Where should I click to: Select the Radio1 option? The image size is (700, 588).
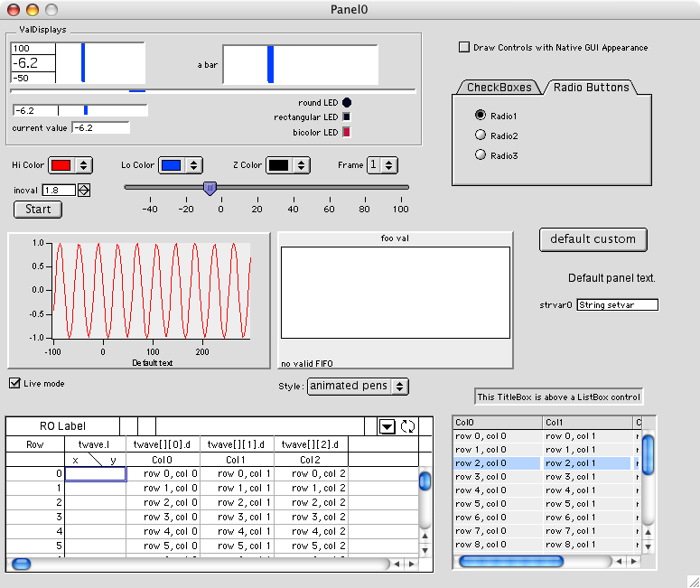pos(481,116)
